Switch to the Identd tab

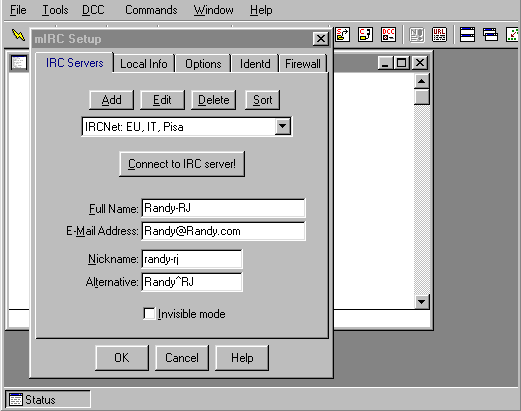(255, 64)
